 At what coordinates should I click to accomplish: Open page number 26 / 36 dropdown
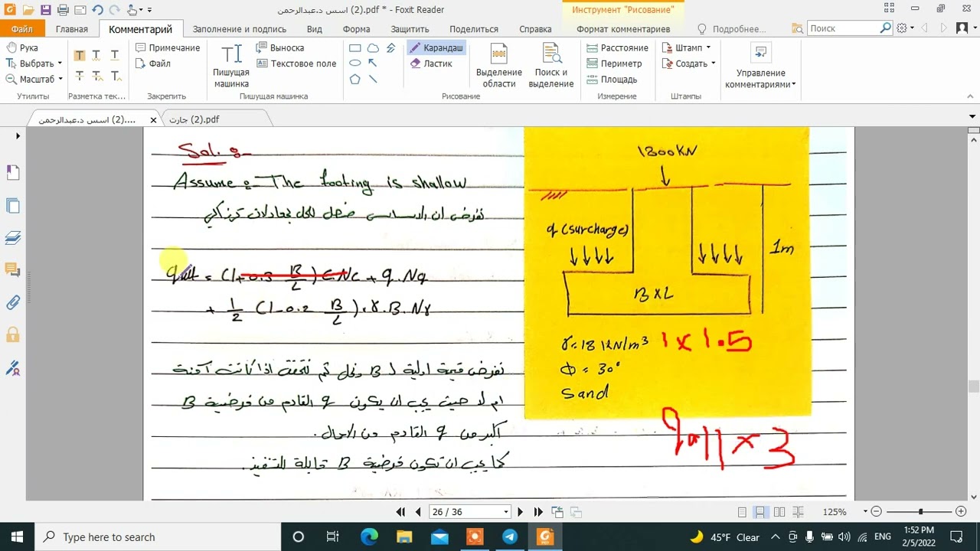[x=506, y=512]
